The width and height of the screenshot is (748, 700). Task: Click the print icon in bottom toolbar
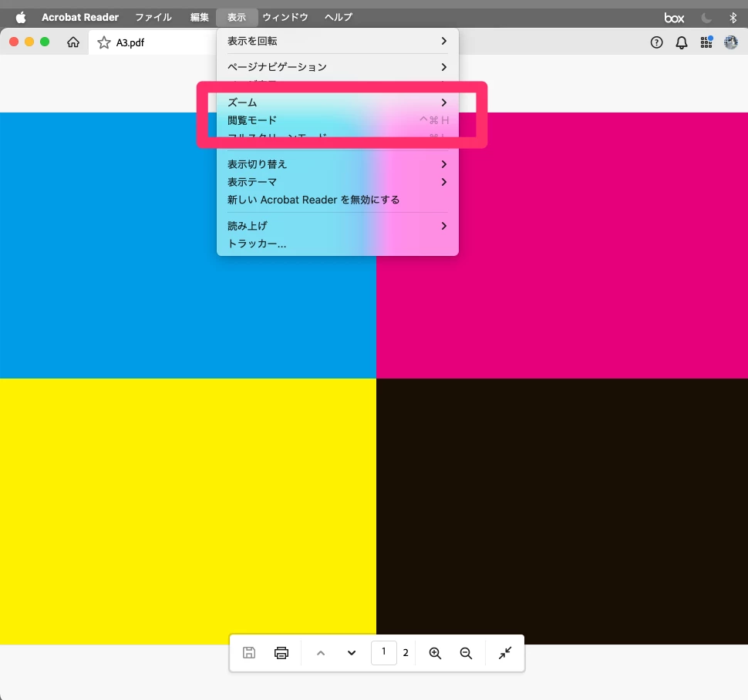click(x=281, y=652)
